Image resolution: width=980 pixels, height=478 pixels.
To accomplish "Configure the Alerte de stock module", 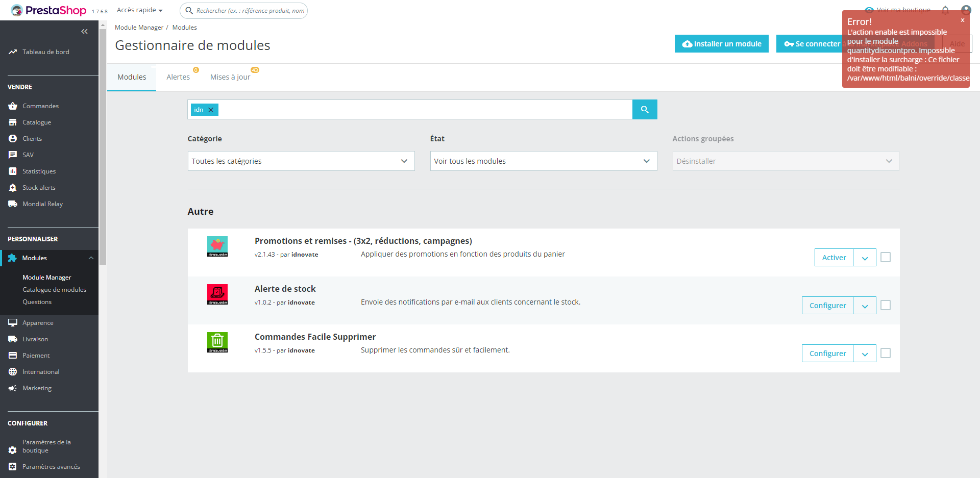I will [x=828, y=306].
